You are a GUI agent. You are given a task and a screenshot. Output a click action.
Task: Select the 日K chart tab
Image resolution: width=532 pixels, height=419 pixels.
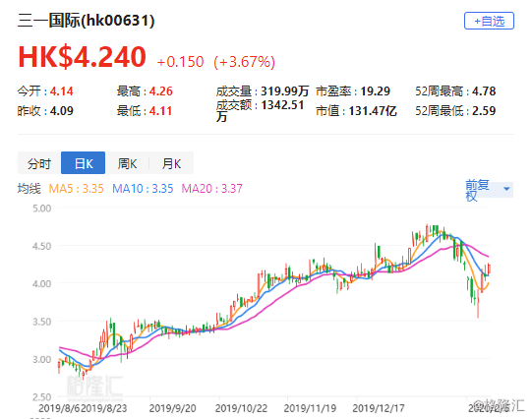[84, 163]
